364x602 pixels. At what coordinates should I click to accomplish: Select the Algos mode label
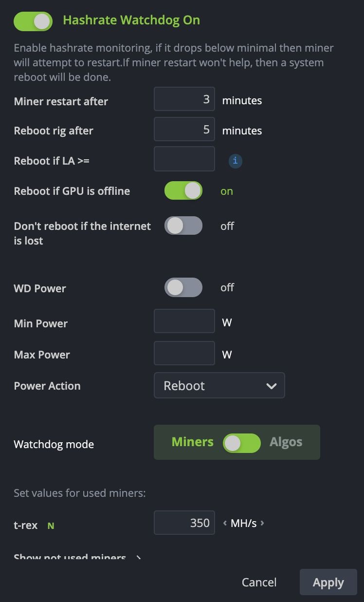click(286, 442)
